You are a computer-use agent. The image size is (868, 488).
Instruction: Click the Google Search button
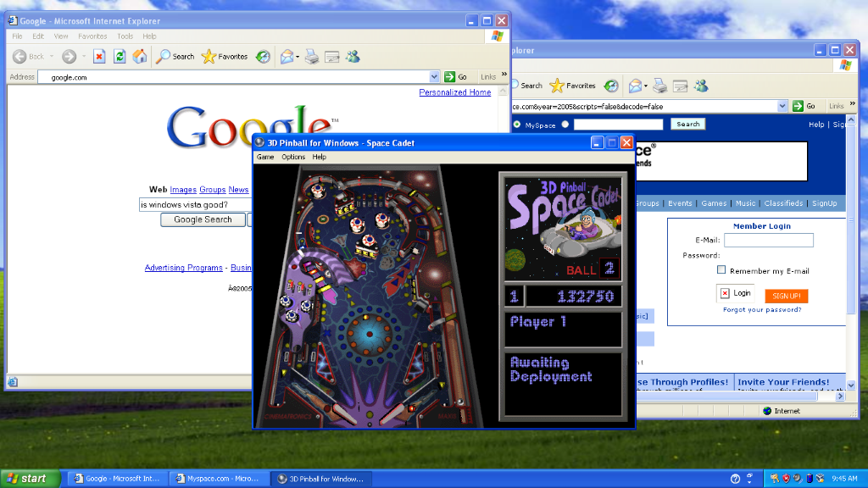click(x=203, y=219)
